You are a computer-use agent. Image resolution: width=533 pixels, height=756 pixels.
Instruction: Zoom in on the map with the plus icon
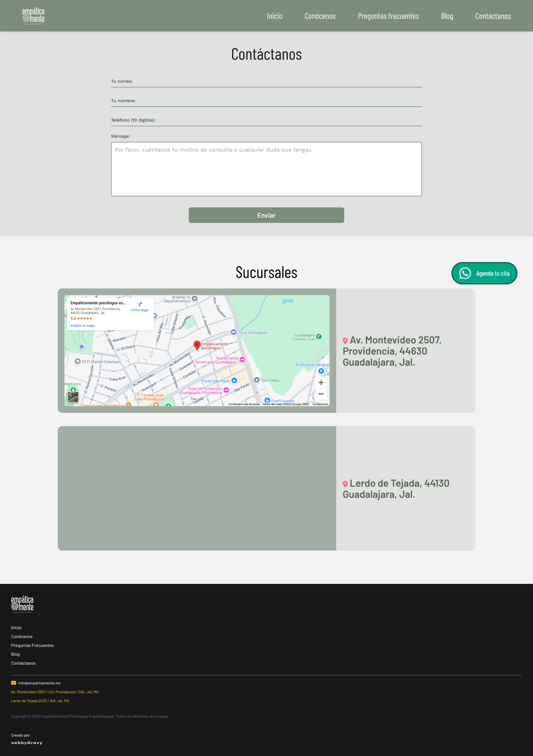[321, 382]
